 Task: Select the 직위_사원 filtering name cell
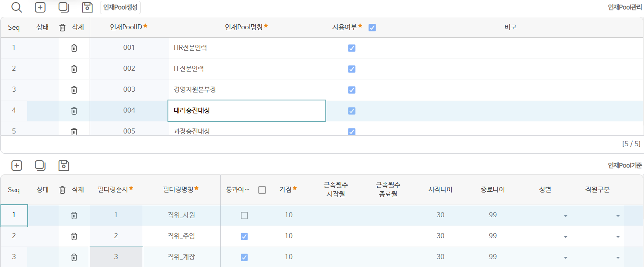point(181,216)
